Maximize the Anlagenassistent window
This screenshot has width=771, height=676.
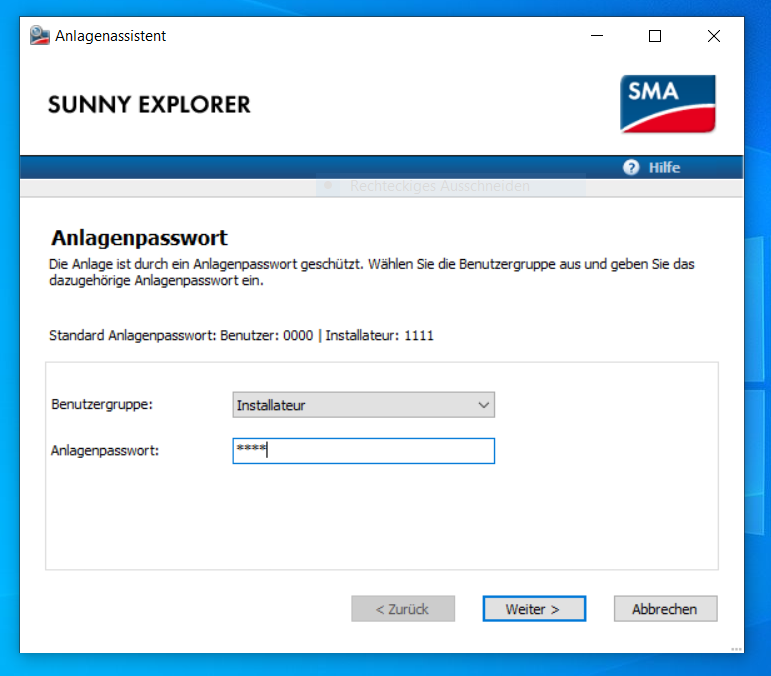(654, 36)
